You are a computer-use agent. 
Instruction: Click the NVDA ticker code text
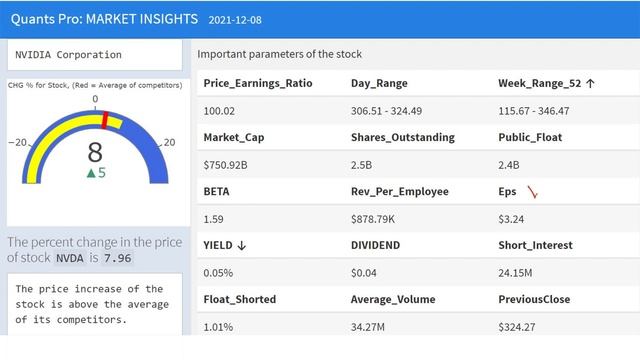click(70, 258)
